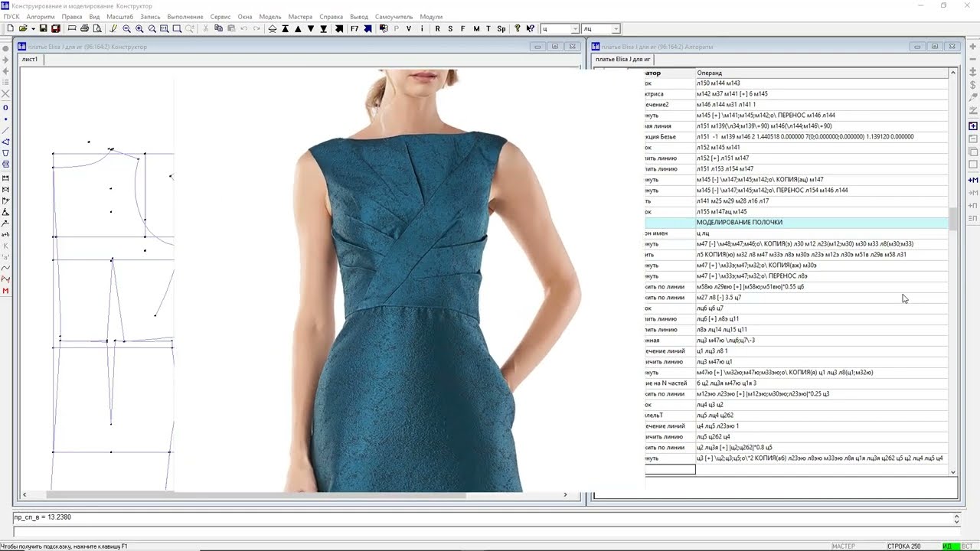The height and width of the screenshot is (551, 980).
Task: Click the empty input cell below the last row
Action: (x=670, y=469)
